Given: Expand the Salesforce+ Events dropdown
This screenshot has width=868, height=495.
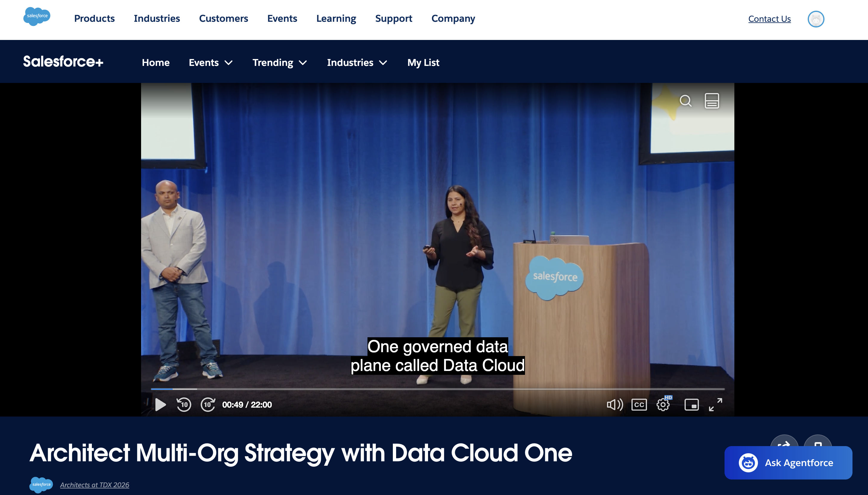Looking at the screenshot, I should click(x=211, y=63).
